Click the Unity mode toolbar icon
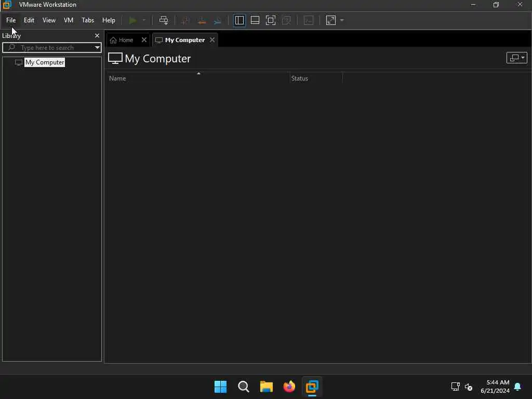The width and height of the screenshot is (532, 399). pos(286,20)
